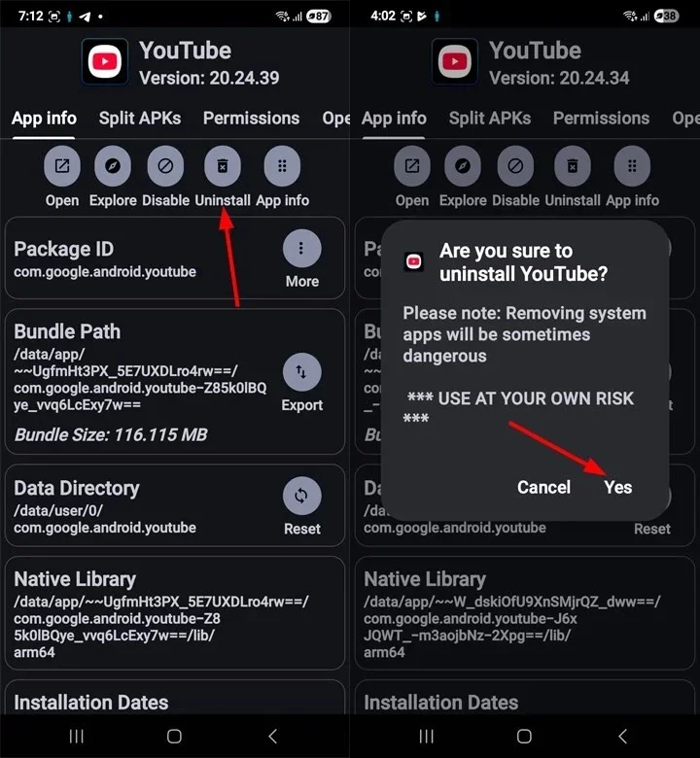Tap com.google.android.youtube Package ID text, left
This screenshot has width=700, height=758.
point(105,272)
